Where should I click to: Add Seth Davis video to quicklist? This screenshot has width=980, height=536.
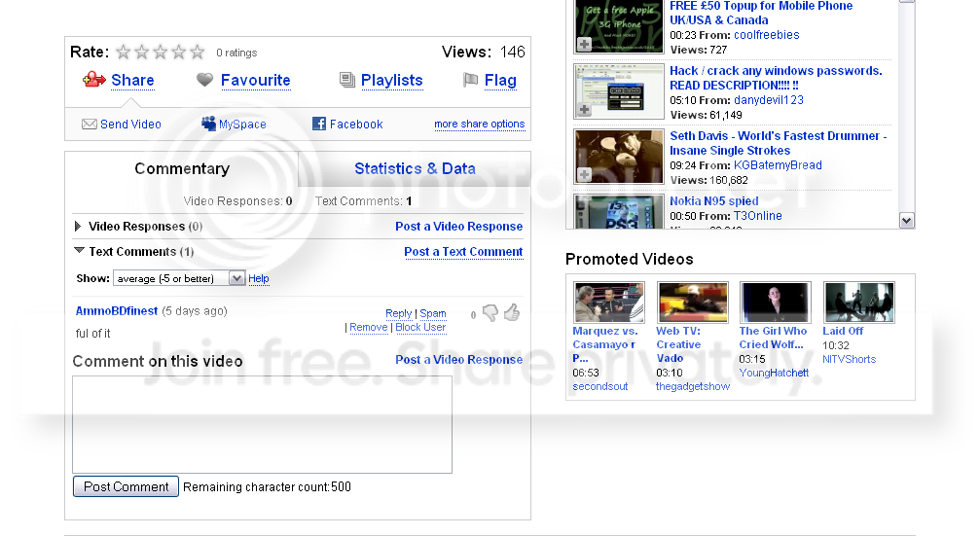[584, 174]
